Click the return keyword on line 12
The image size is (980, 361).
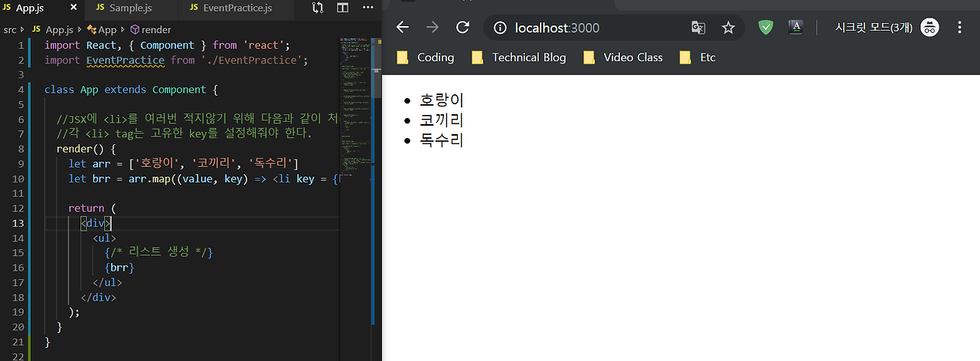(x=86, y=208)
